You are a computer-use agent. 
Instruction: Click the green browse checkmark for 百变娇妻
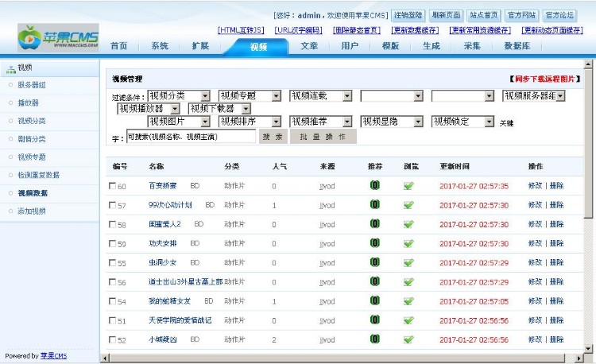[408, 186]
